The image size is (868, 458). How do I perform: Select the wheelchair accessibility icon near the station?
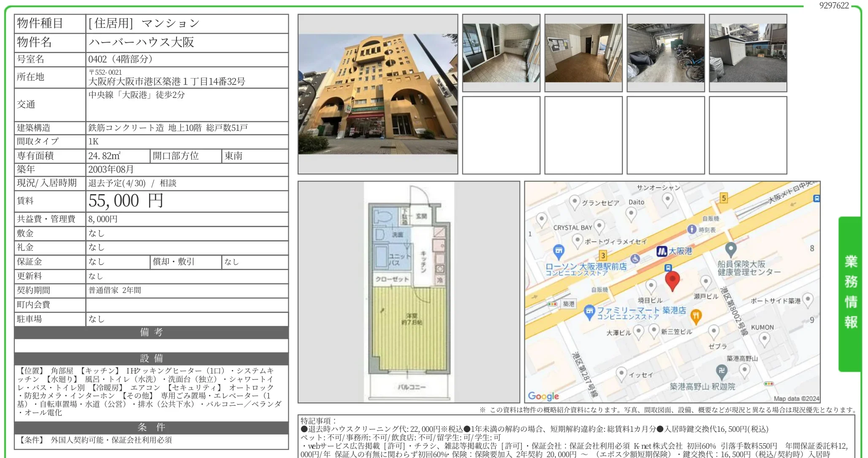[635, 259]
